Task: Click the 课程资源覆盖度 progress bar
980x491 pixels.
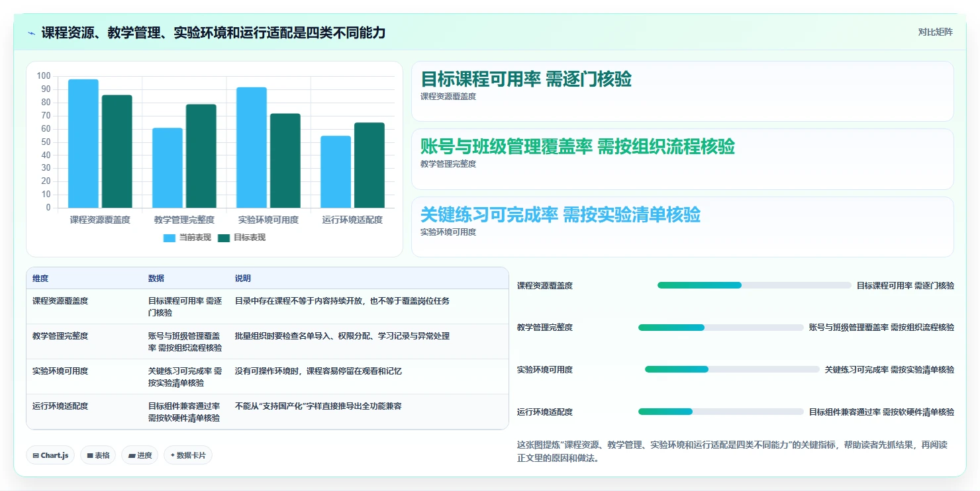Action: pyautogui.click(x=754, y=285)
